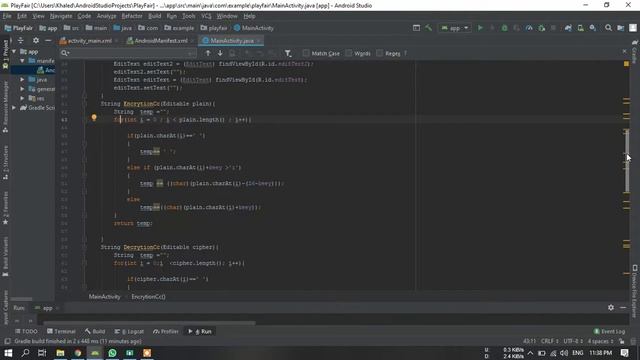Click the EncrytionCc() breadcrumb

point(148,297)
